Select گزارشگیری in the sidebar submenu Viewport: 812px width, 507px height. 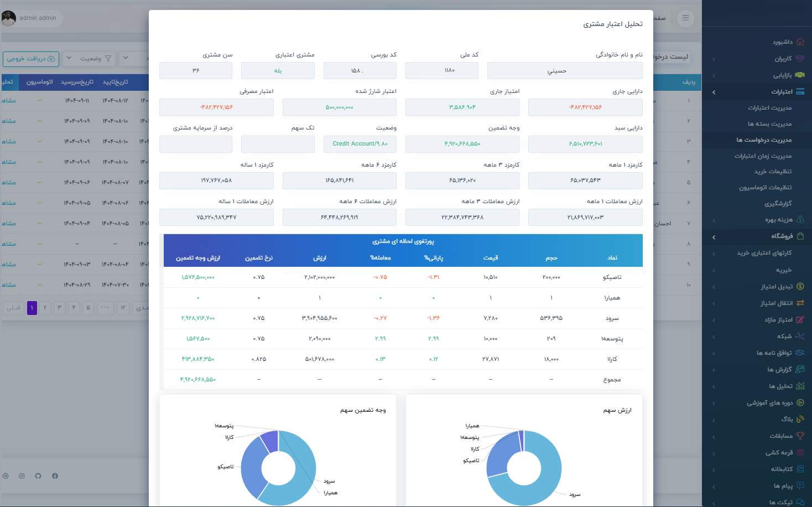778,204
